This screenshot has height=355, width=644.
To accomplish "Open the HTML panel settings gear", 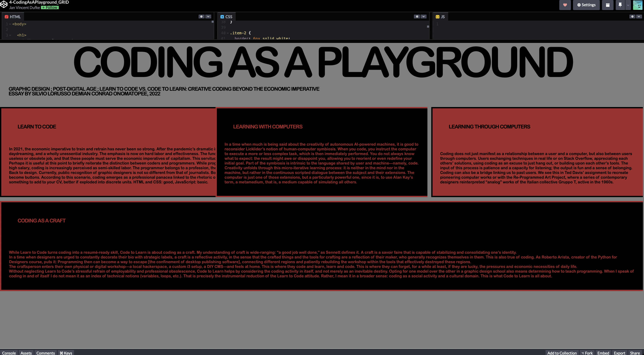I will (202, 17).
